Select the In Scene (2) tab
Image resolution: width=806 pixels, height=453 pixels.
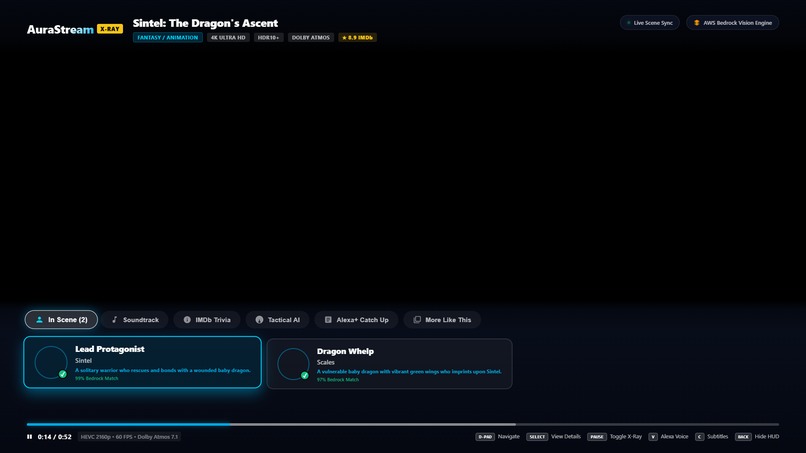pyautogui.click(x=61, y=319)
